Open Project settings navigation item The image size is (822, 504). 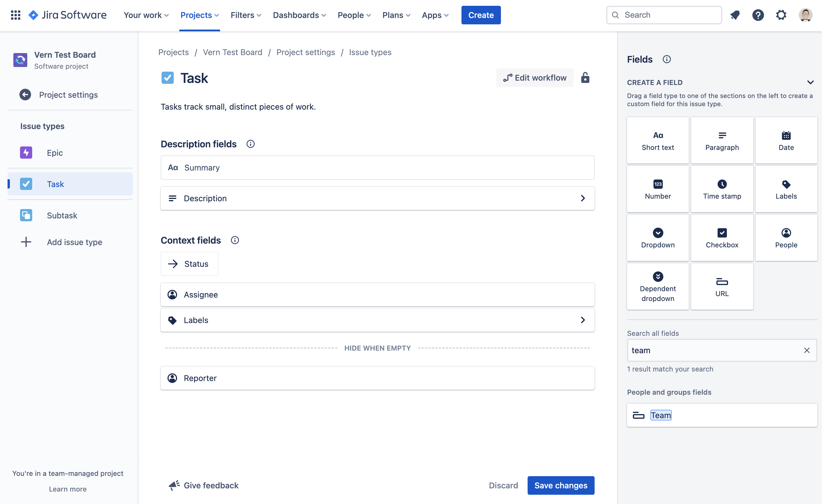click(x=68, y=94)
